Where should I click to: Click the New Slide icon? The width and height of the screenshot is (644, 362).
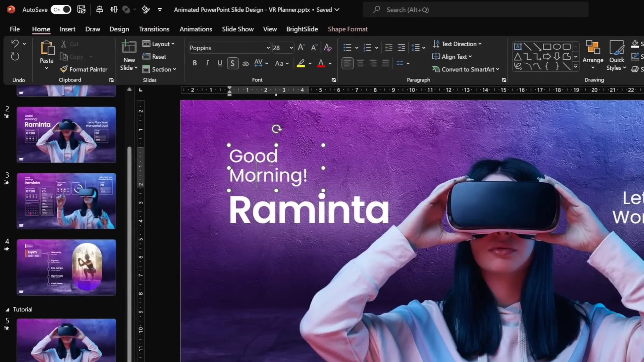(129, 47)
